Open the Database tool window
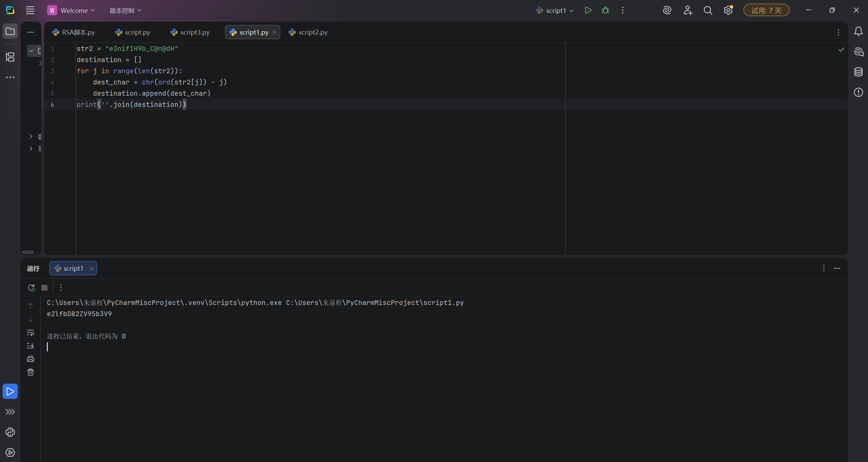This screenshot has height=462, width=868. pyautogui.click(x=858, y=72)
